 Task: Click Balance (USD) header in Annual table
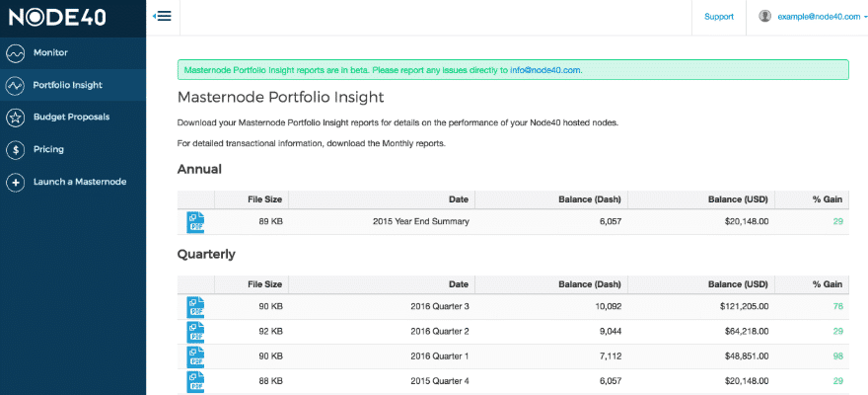(737, 199)
